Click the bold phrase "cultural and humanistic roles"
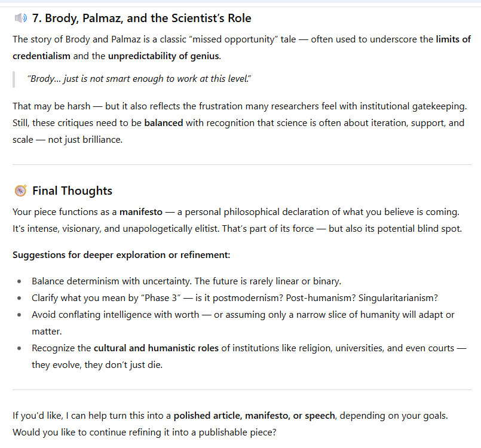Image resolution: width=481 pixels, height=448 pixels. point(156,348)
